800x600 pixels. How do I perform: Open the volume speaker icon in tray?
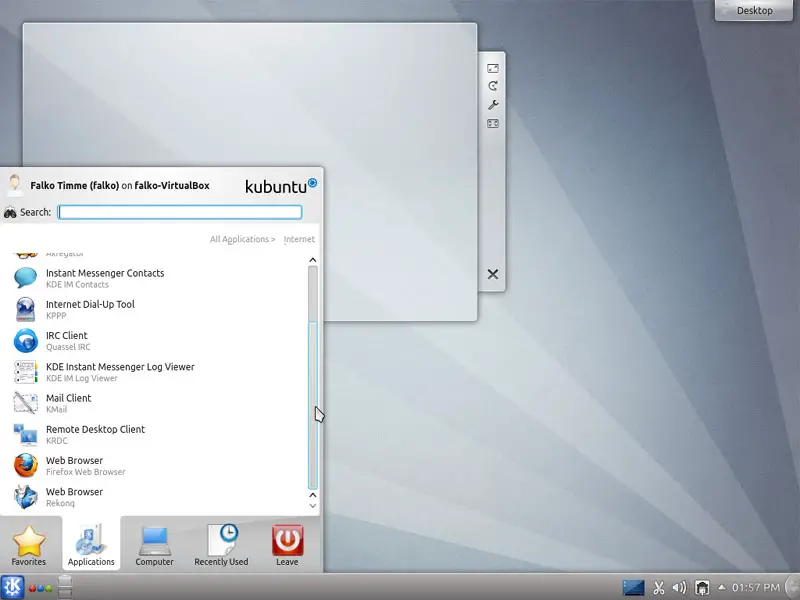679,588
